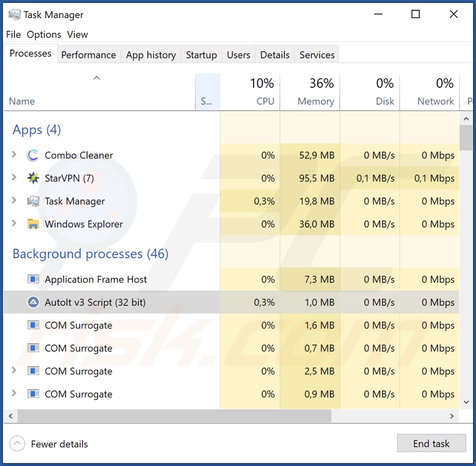
Task: Click the horizontal scrollbar thumb
Action: [x=175, y=416]
